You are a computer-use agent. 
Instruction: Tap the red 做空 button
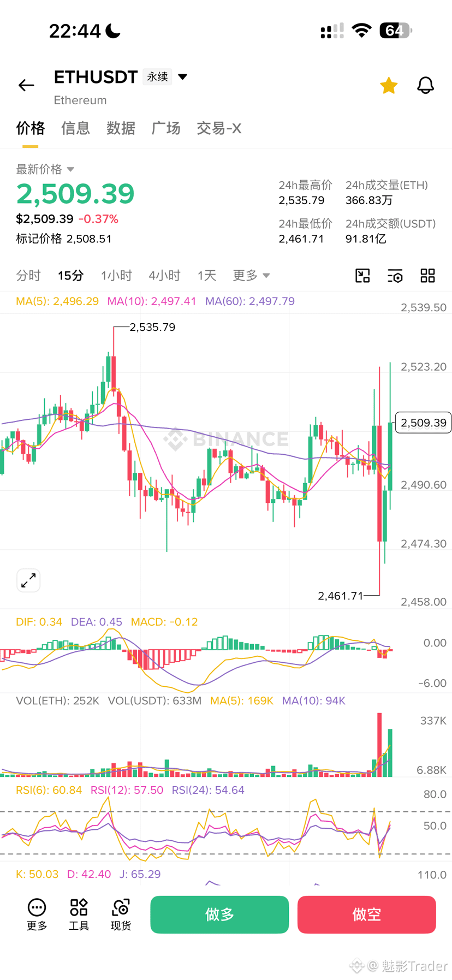pos(366,914)
